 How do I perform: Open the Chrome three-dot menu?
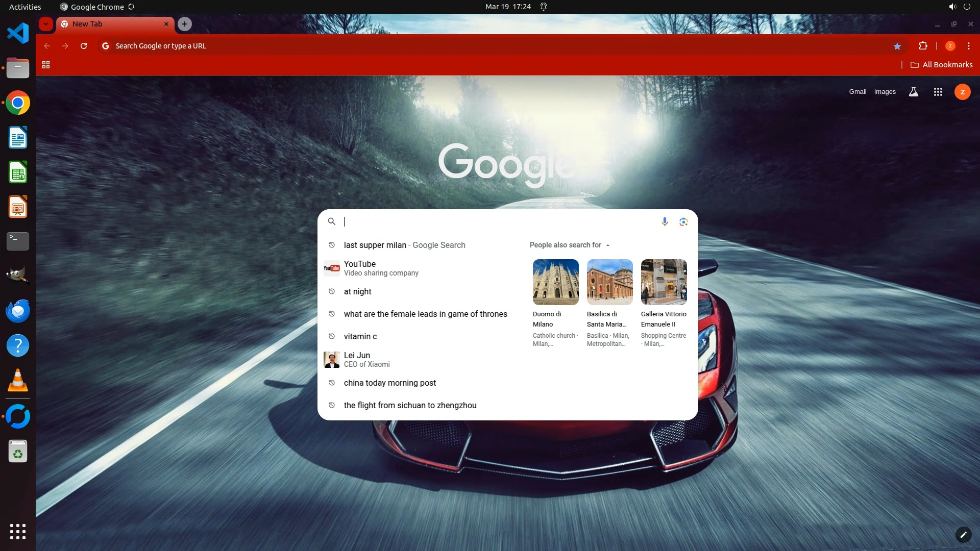click(x=968, y=46)
